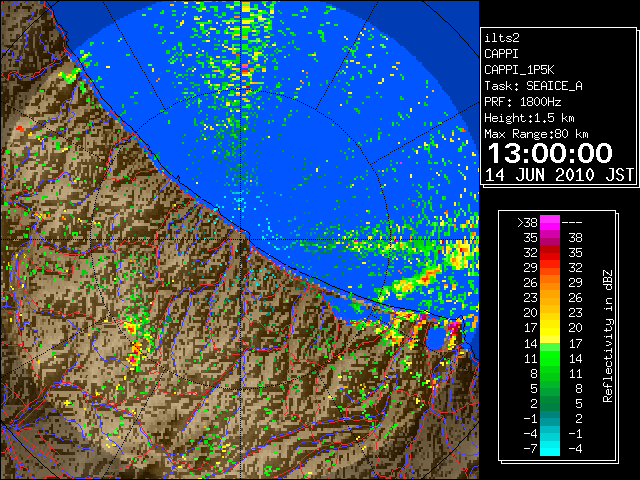Click the '14 JUN 2010 JST' date
Image resolution: width=640 pixels, height=480 pixels.
click(559, 175)
